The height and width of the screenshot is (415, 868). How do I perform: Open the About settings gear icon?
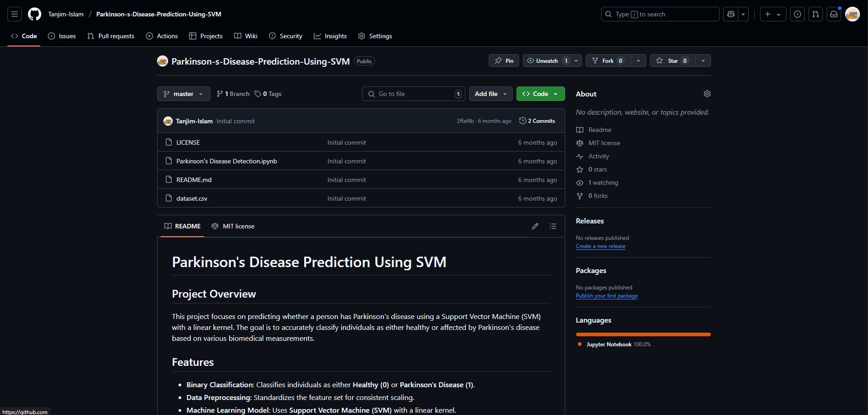(x=707, y=94)
